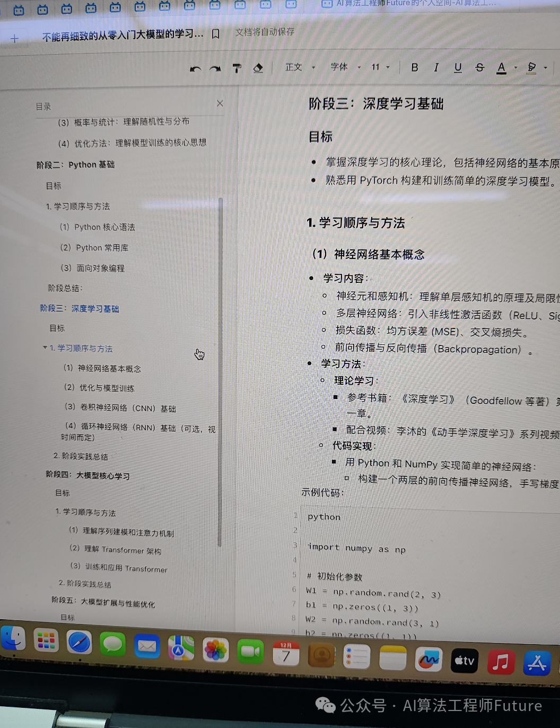Image resolution: width=560 pixels, height=728 pixels.
Task: Open App Store from the Dock
Action: [537, 663]
